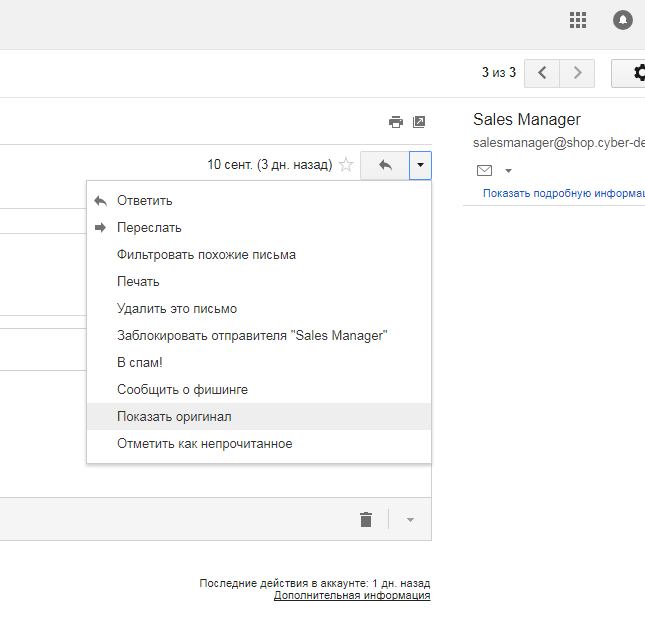Viewport: 645px width, 623px height.
Task: Select "Фильтровать похожие письма" option
Action: (x=206, y=255)
